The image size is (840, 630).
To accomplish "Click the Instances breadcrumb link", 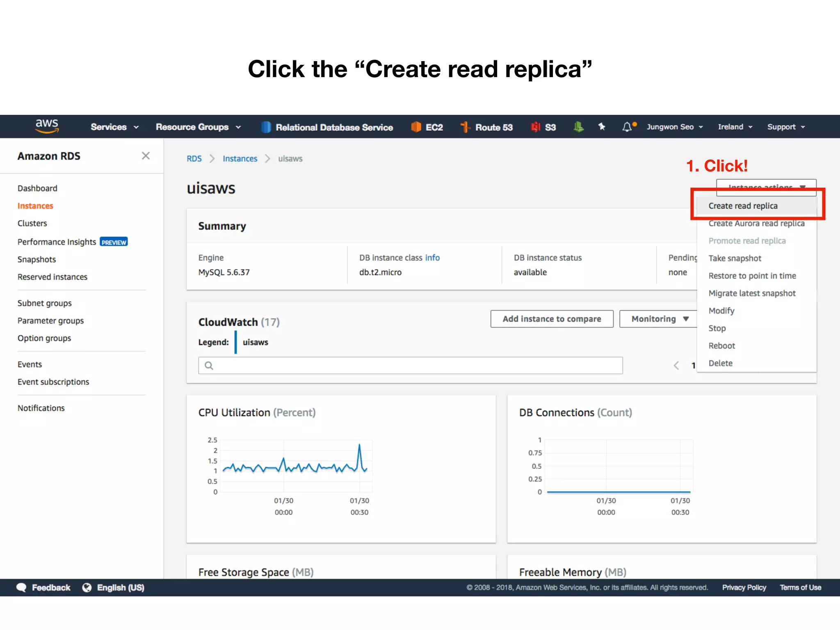I will pos(240,159).
